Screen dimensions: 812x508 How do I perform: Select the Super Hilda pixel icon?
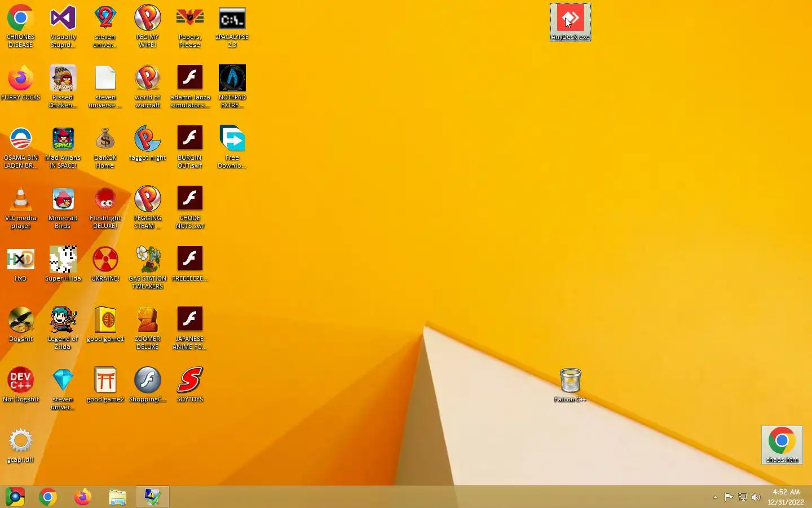pyautogui.click(x=63, y=264)
